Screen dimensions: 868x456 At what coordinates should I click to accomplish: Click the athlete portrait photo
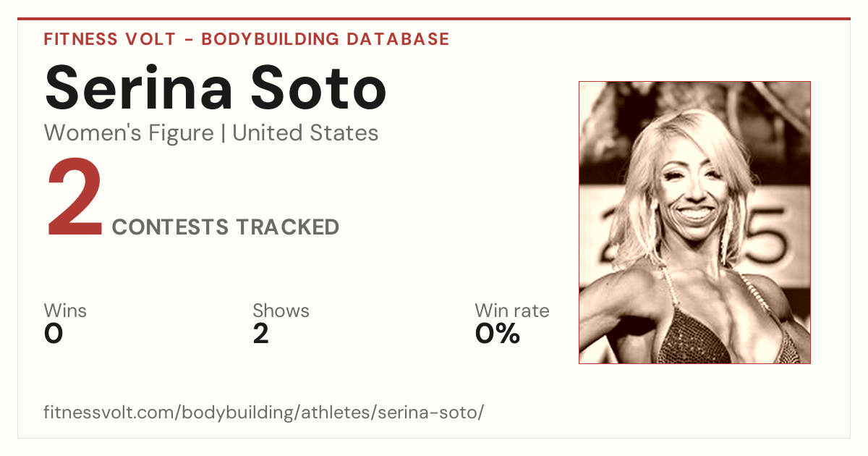pyautogui.click(x=694, y=222)
